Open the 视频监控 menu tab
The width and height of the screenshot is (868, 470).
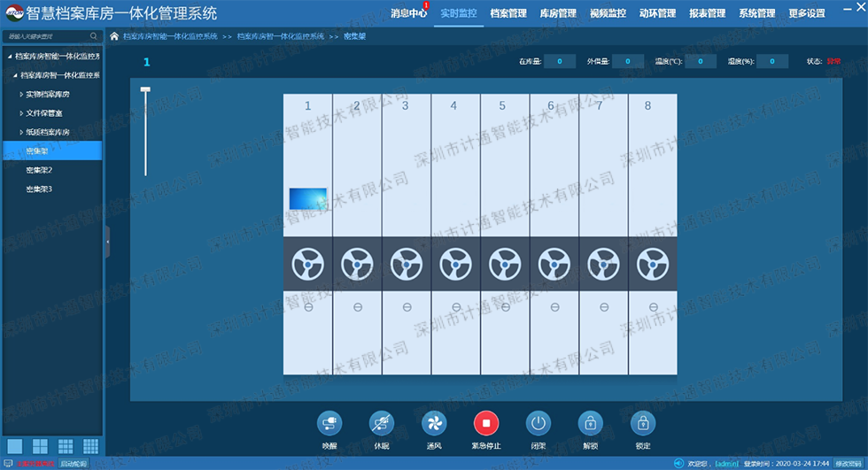pos(608,13)
